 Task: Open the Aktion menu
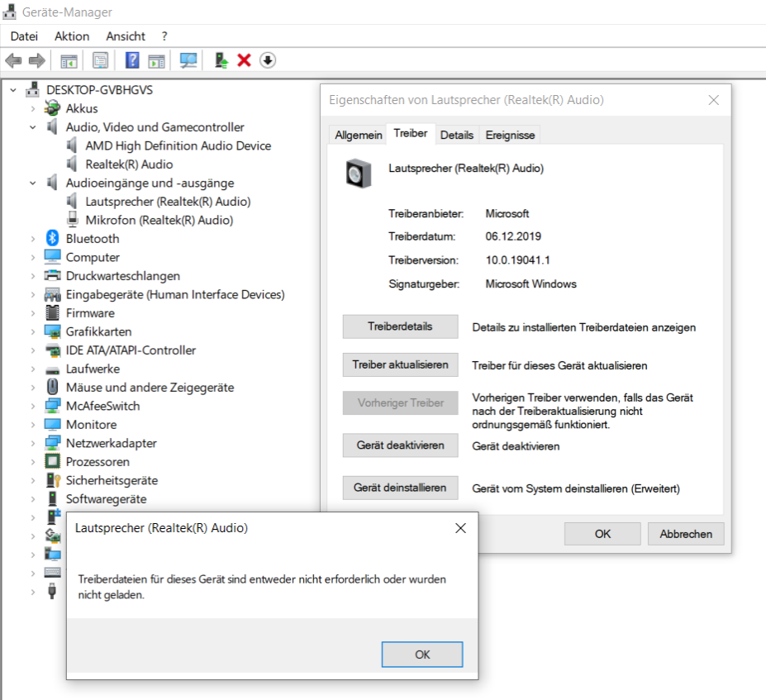[72, 36]
